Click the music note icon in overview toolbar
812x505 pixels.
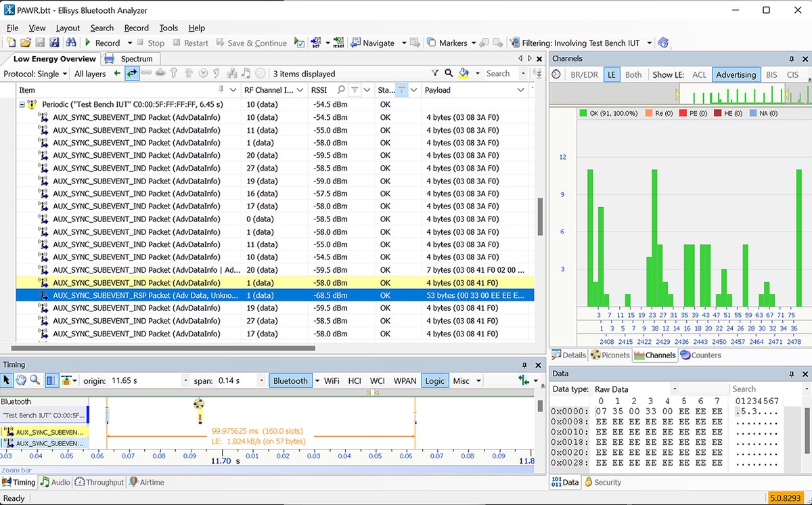(246, 73)
